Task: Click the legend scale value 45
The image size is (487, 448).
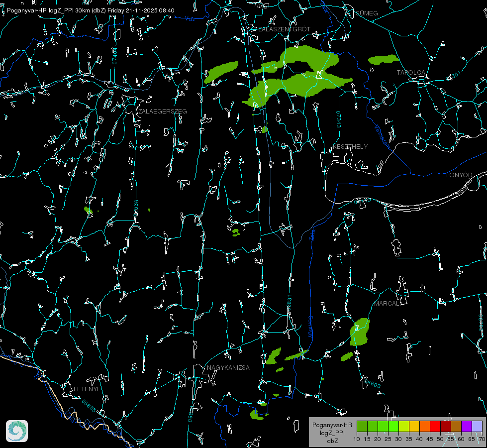Action: point(430,439)
